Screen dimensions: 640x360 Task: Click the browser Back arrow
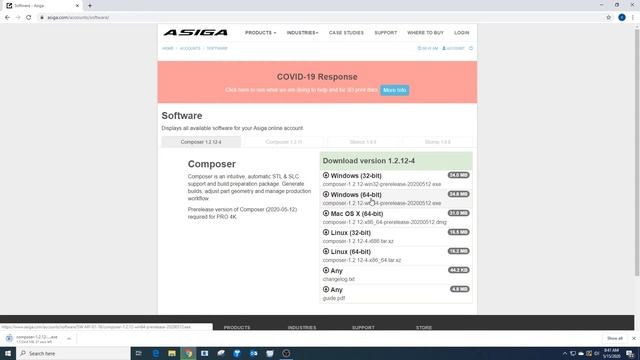[7, 18]
